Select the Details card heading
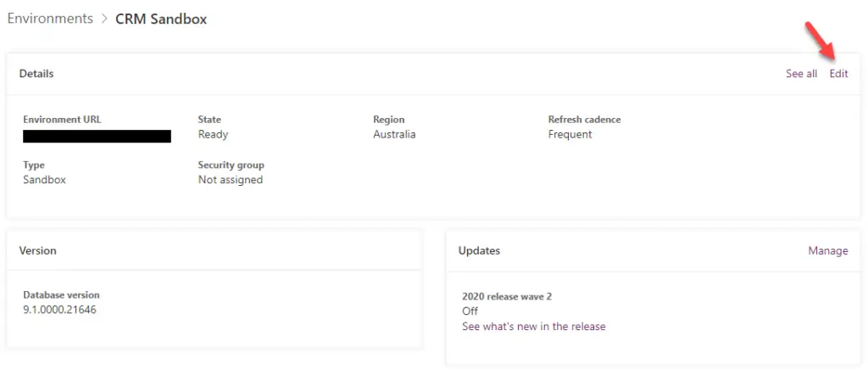This screenshot has height=370, width=868. 36,74
